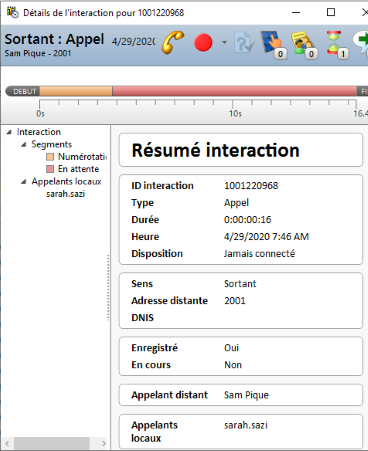The width and height of the screenshot is (368, 451).
Task: Click the red waiting segment on timeline
Action: tap(234, 91)
